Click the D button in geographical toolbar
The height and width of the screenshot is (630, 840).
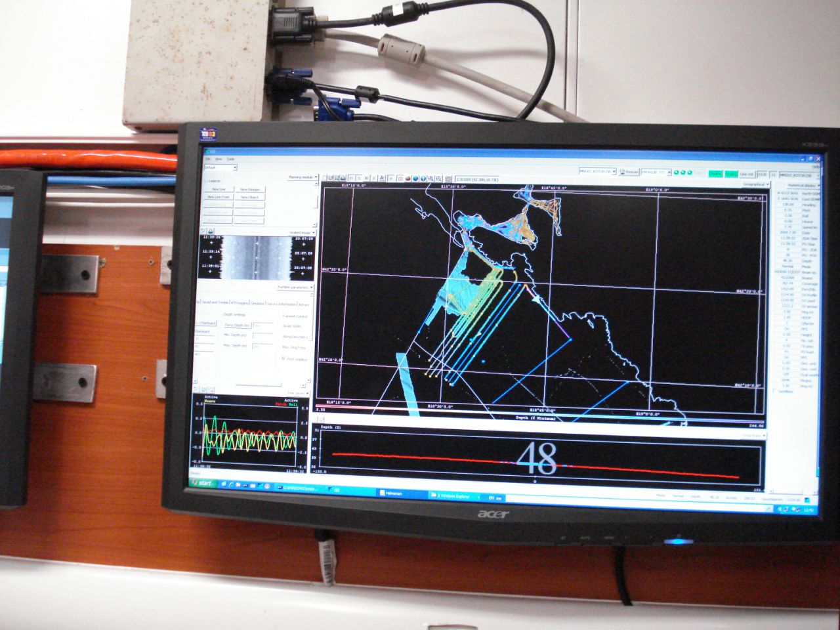[x=351, y=178]
